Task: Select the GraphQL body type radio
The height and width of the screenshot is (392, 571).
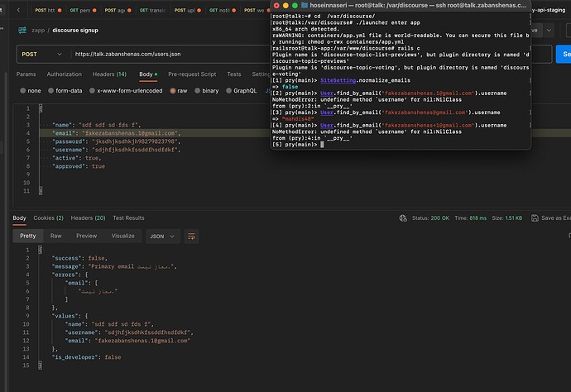Action: coord(228,91)
